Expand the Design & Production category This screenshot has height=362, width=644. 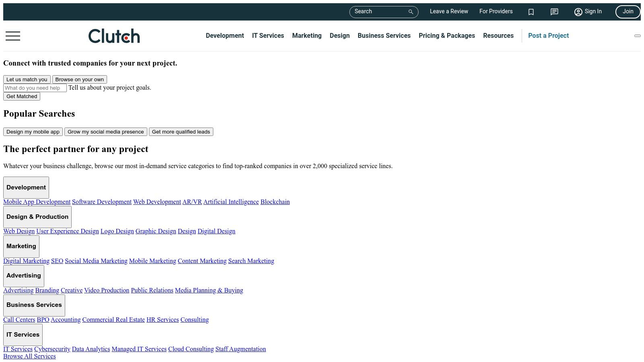click(x=37, y=217)
